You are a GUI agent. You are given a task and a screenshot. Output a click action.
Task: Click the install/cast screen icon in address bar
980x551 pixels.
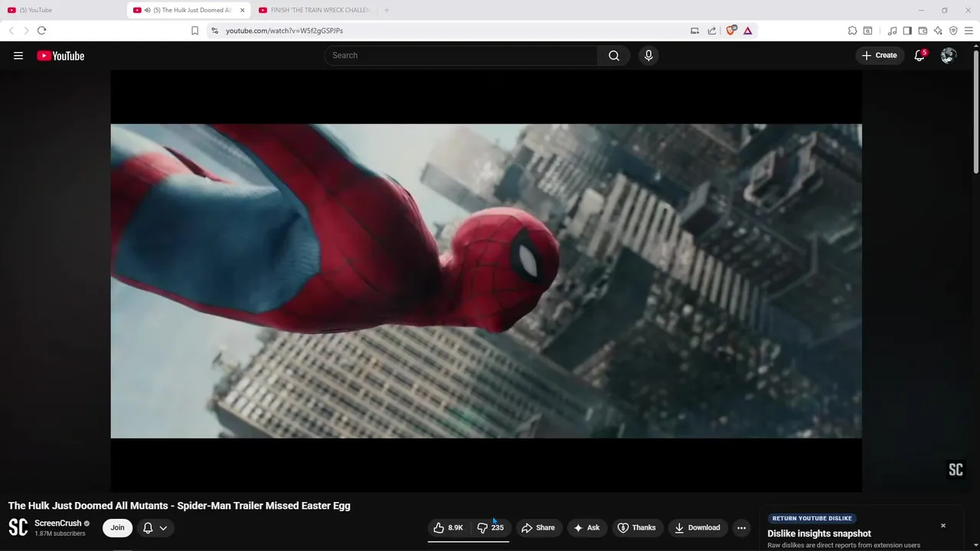tap(694, 31)
